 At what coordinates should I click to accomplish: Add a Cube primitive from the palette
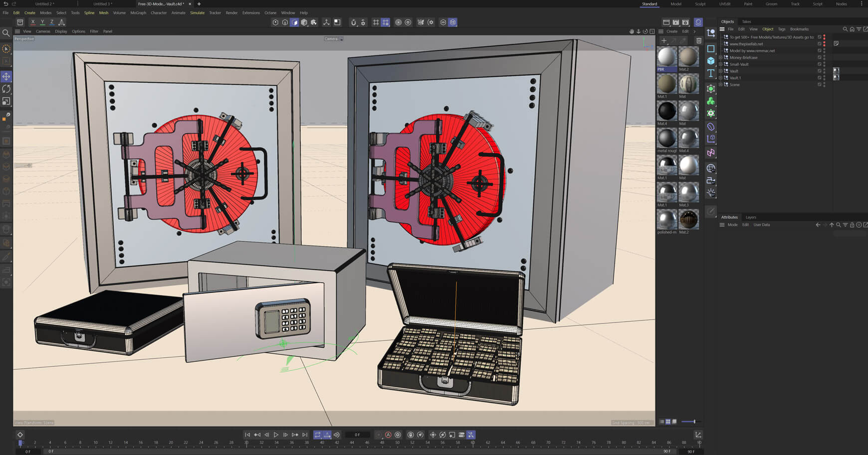pos(711,61)
